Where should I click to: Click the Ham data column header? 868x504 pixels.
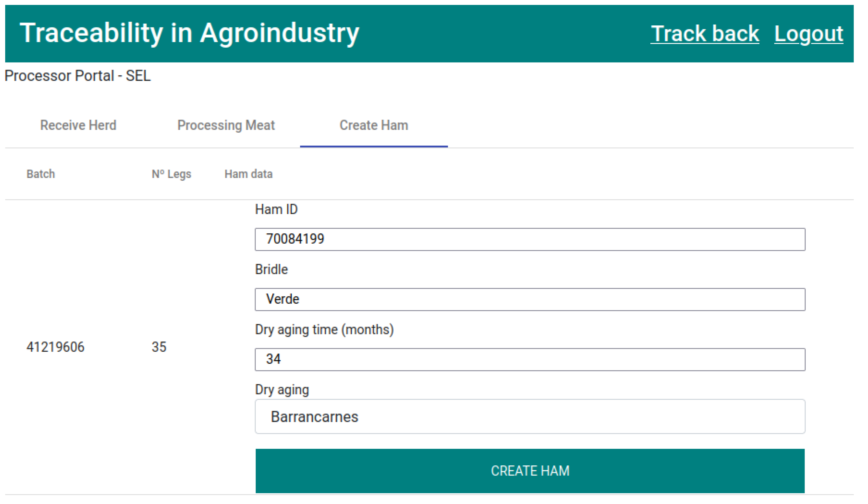click(248, 174)
